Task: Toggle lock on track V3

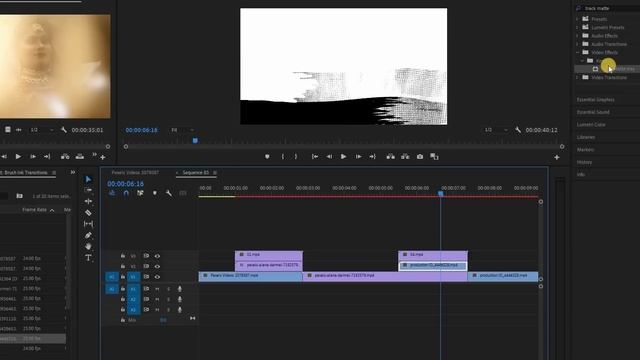Action: (x=123, y=256)
